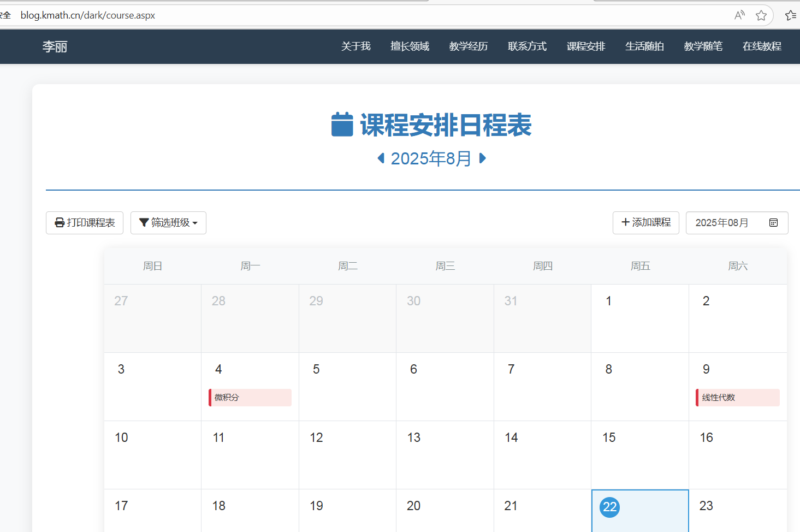
Task: Open the date picker calendar icon
Action: point(773,223)
